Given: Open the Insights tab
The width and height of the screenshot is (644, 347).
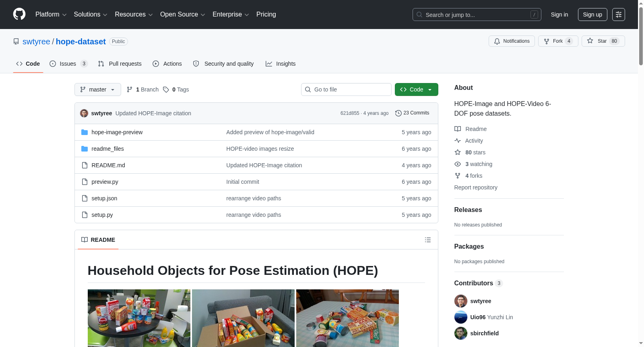Looking at the screenshot, I should point(281,64).
